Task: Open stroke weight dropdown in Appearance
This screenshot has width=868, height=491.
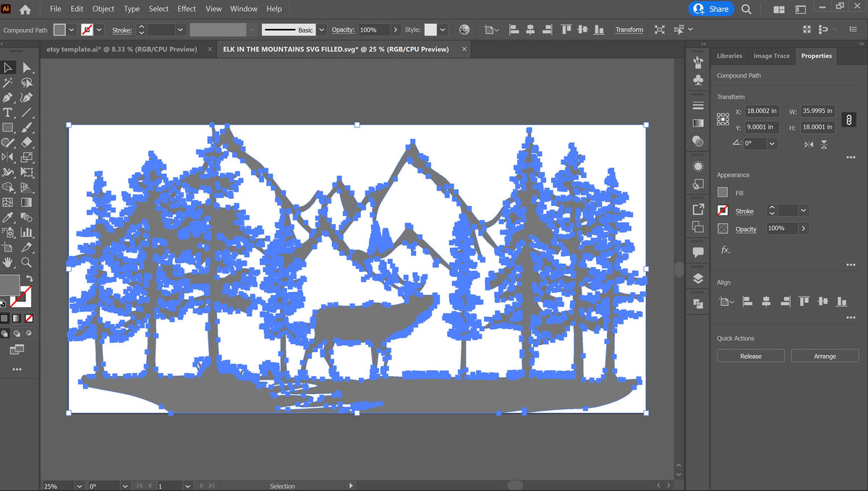Action: (803, 210)
